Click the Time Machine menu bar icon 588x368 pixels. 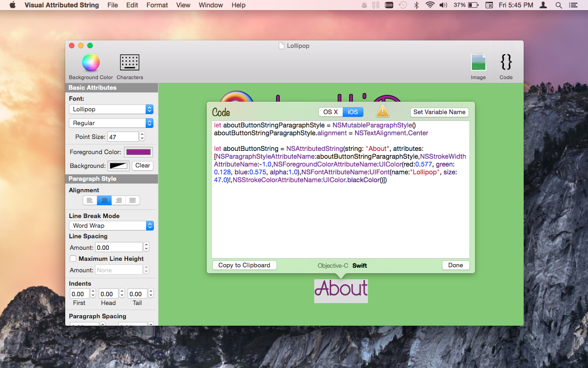pos(402,5)
